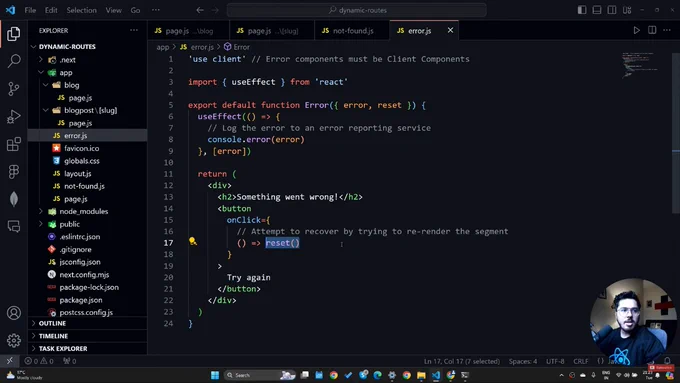
Task: Switch to the page.js [slug] tab
Action: [272, 30]
